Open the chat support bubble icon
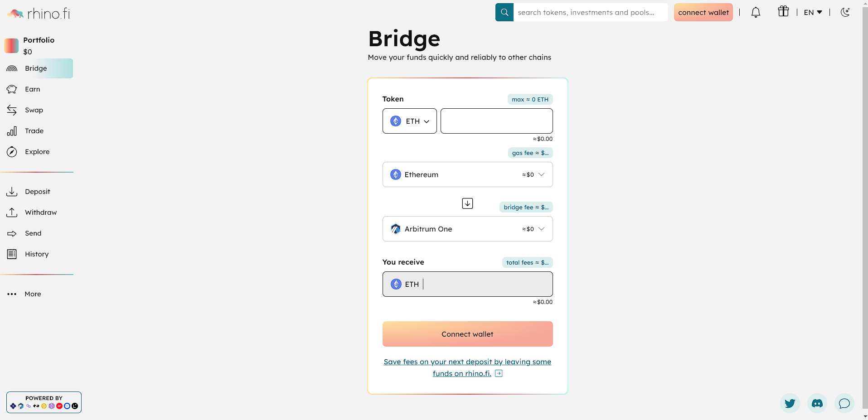868x420 pixels. tap(844, 403)
